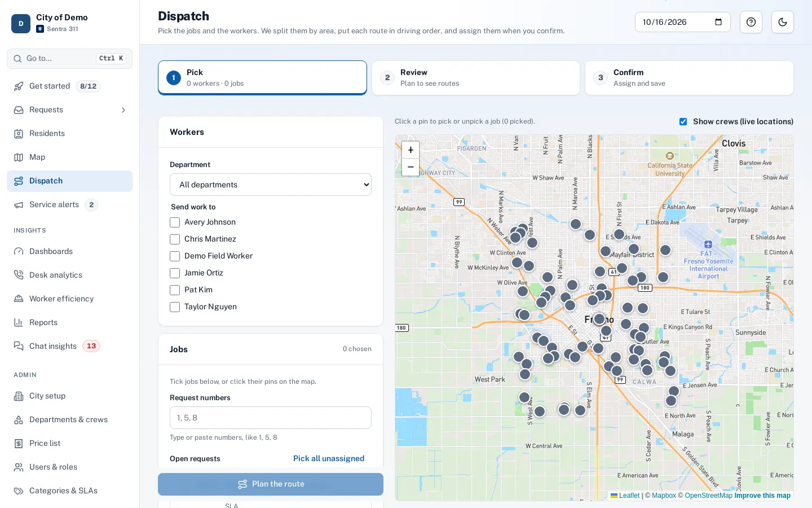Click the Requests inbox icon

tap(19, 110)
